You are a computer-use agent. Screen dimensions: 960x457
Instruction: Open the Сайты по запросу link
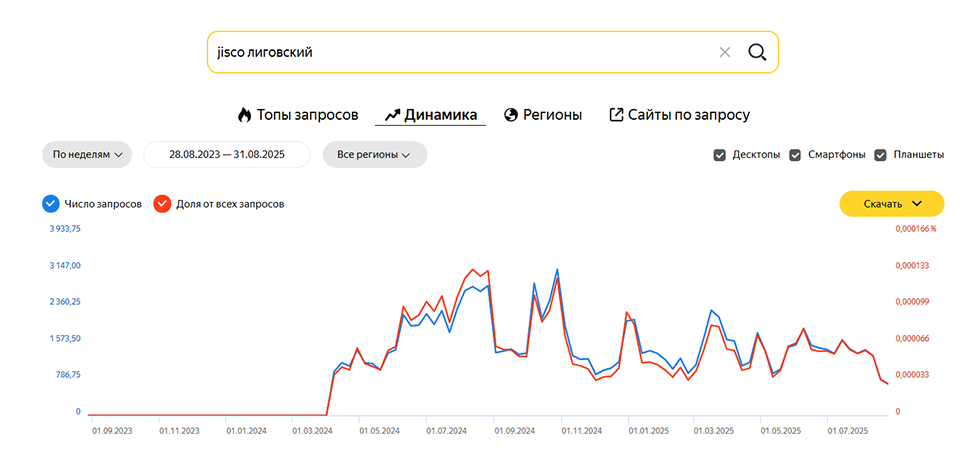click(680, 115)
